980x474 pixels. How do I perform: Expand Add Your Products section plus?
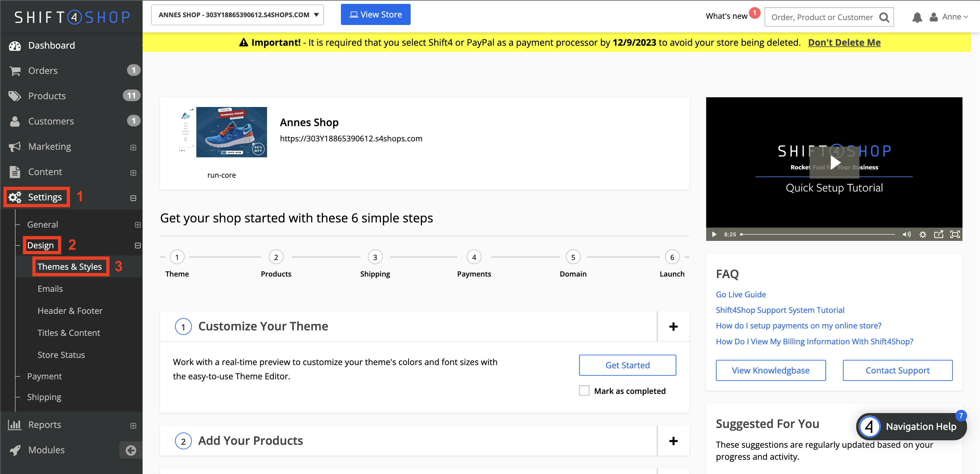(673, 441)
